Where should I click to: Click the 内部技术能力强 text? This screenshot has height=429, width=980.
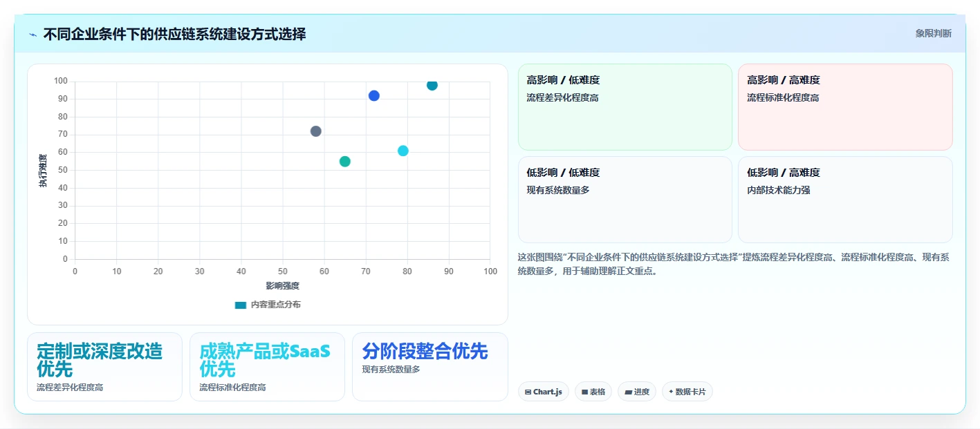coord(779,190)
